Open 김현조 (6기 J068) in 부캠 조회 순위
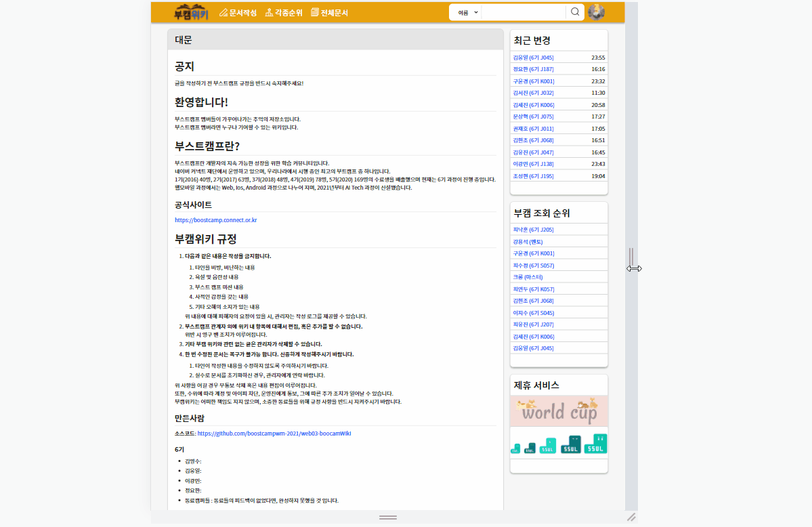This screenshot has width=812, height=527. tap(533, 301)
